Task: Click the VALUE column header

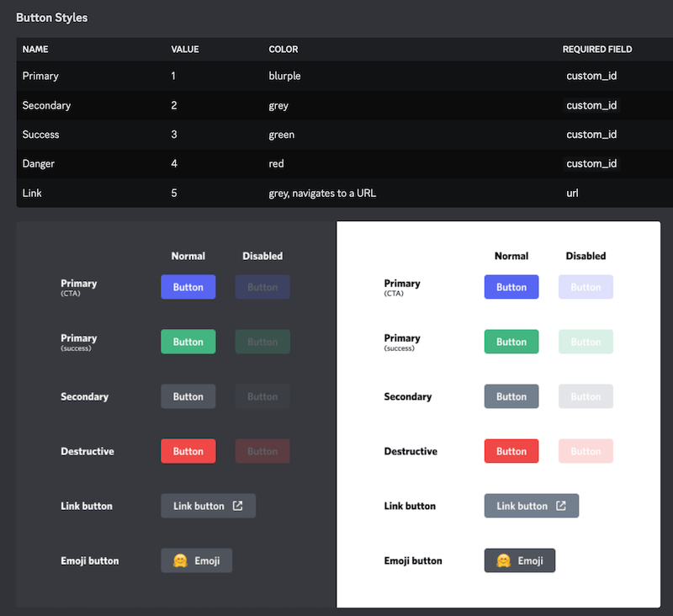Action: click(x=185, y=50)
